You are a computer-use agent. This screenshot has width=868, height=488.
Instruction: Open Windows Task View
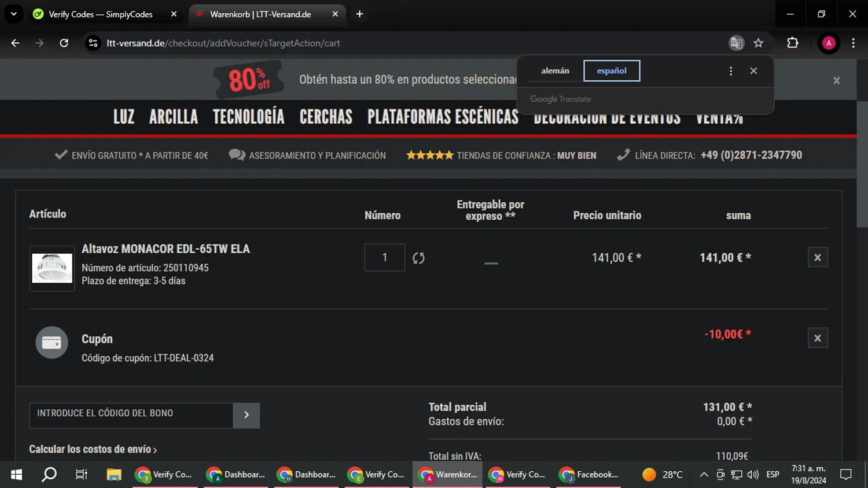pyautogui.click(x=82, y=475)
